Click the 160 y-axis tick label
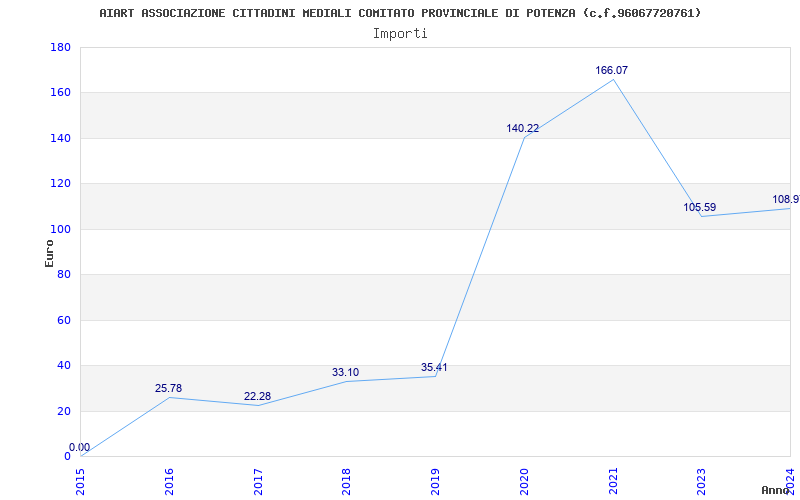 60,93
